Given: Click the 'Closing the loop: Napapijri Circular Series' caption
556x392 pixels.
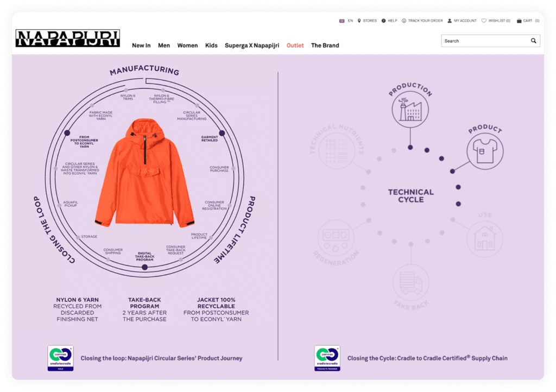Looking at the screenshot, I should pos(162,358).
